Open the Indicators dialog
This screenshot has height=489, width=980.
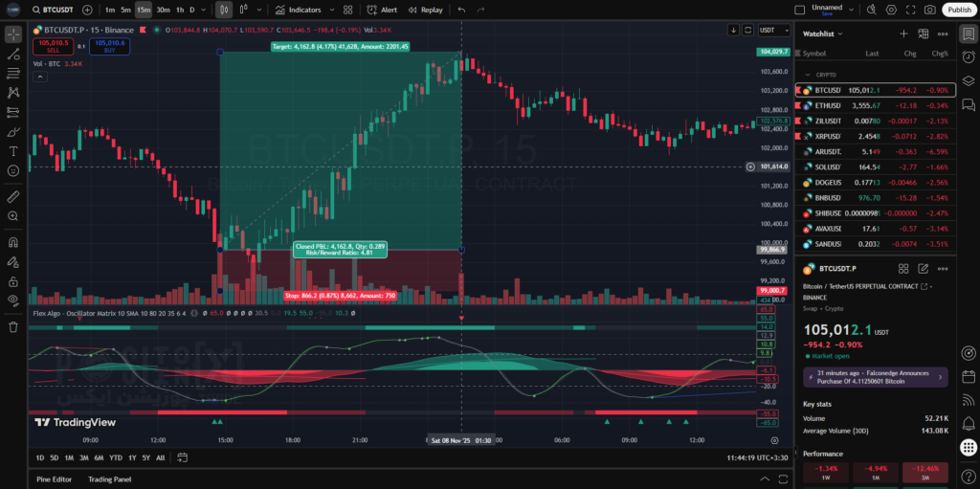click(x=299, y=10)
